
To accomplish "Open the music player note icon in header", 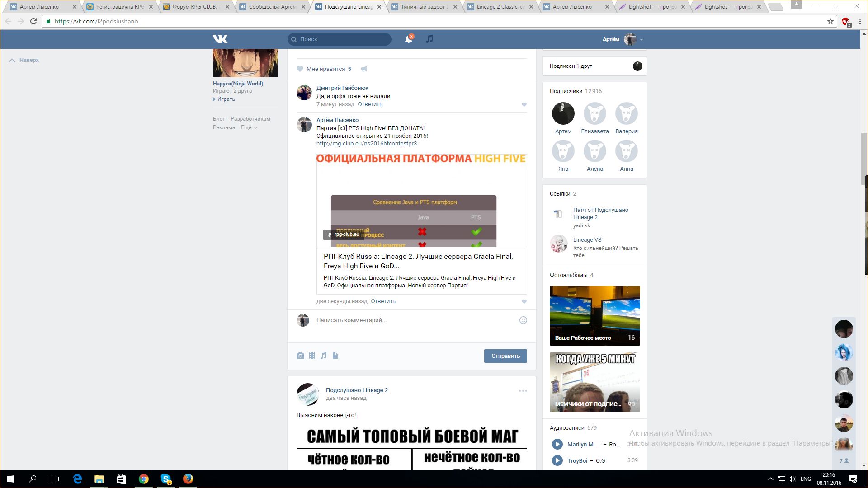I will pos(429,39).
